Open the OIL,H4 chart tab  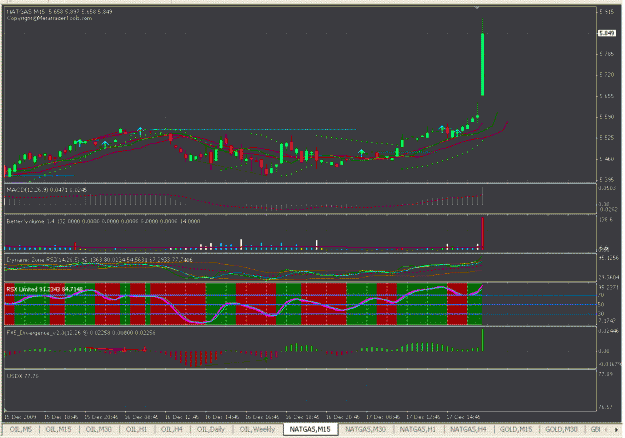pos(172,430)
